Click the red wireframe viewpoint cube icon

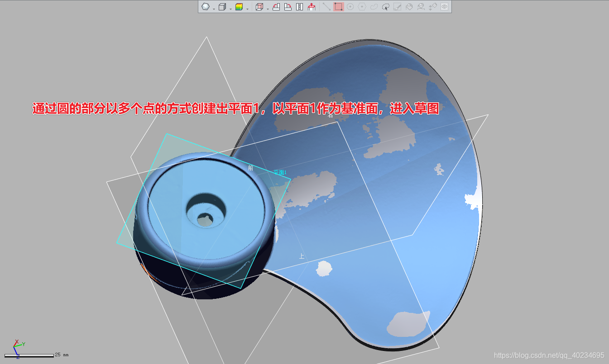(x=259, y=7)
